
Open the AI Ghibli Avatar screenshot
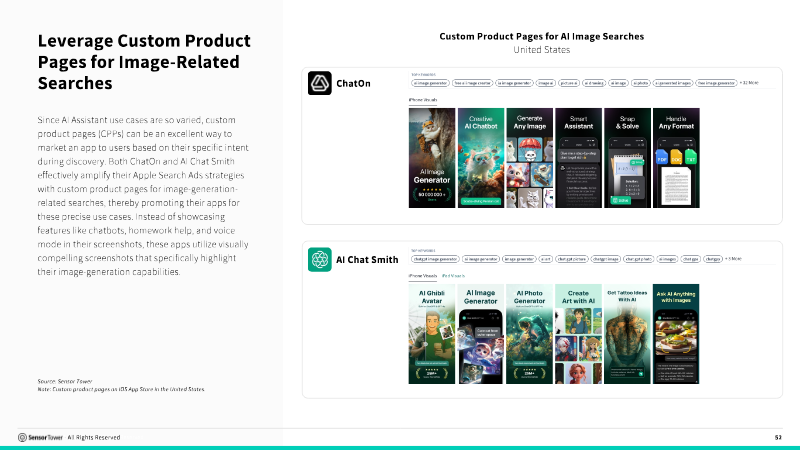click(432, 334)
